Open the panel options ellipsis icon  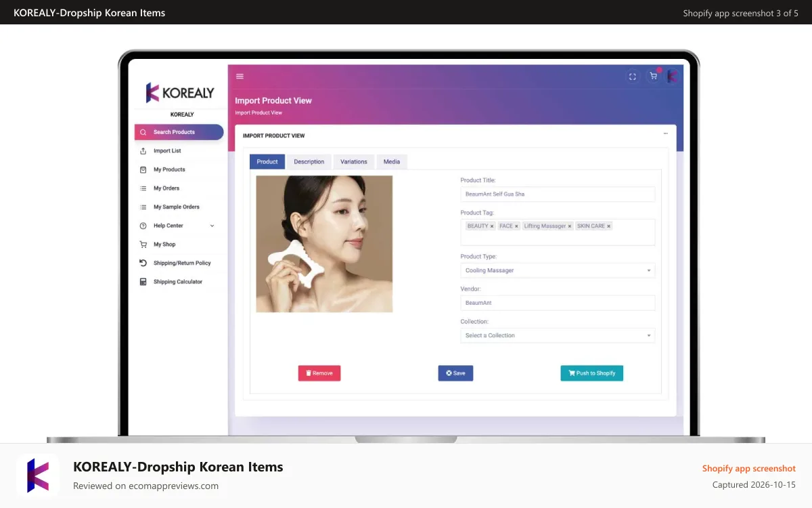pyautogui.click(x=665, y=133)
